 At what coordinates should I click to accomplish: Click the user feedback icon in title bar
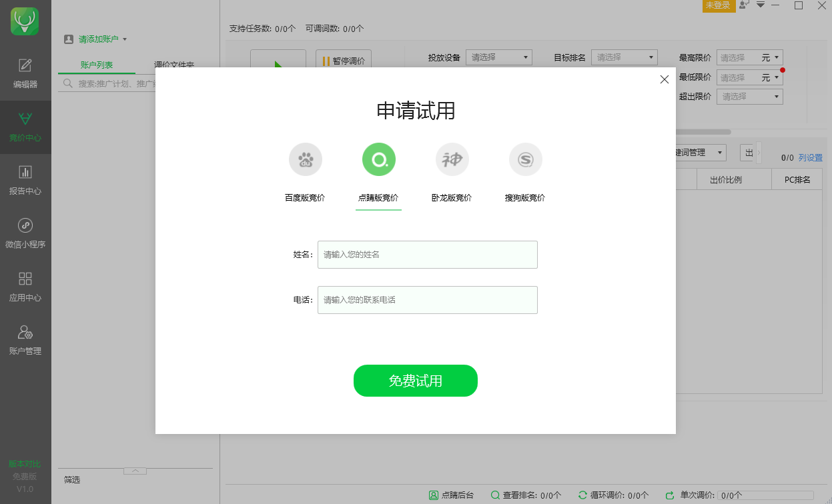pos(744,5)
